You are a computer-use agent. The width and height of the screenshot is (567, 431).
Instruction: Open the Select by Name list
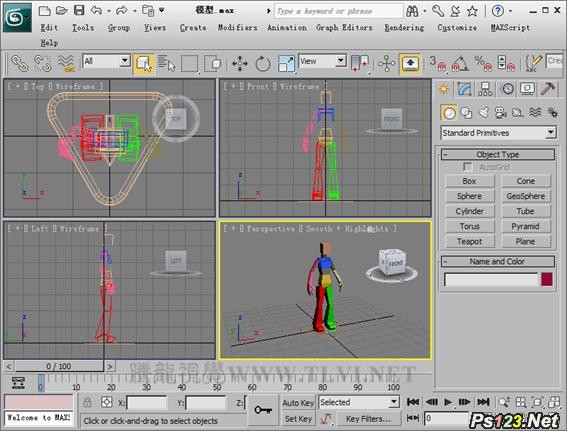click(x=166, y=63)
